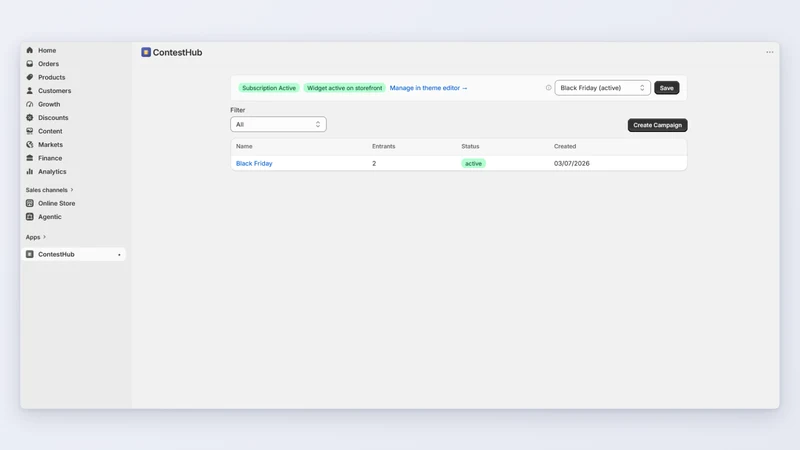Image resolution: width=800 pixels, height=450 pixels.
Task: Open Online Store sales channel
Action: (x=57, y=203)
